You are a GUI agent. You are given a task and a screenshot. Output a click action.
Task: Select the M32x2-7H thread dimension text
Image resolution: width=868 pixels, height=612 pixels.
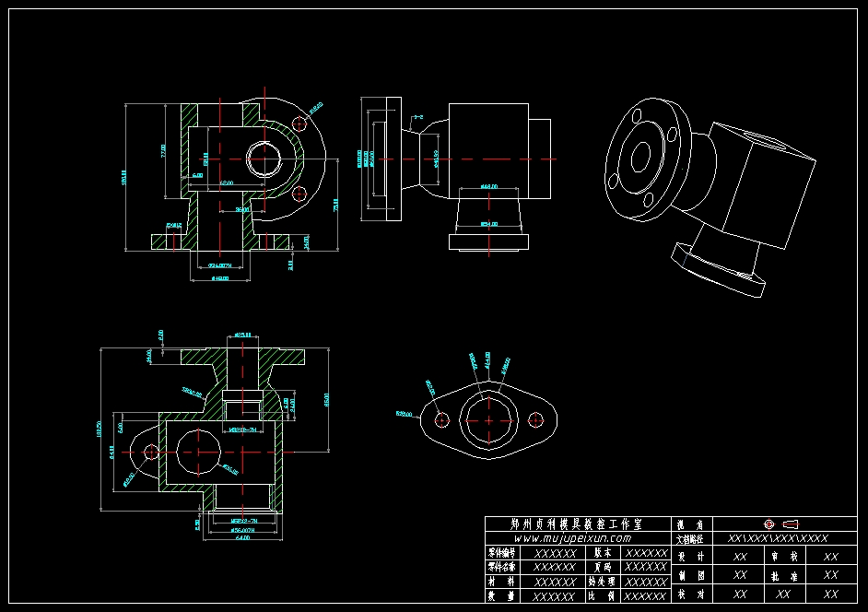[243, 430]
